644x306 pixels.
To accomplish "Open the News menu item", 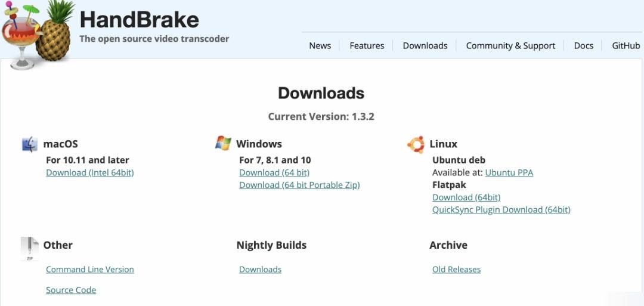I will tap(320, 45).
